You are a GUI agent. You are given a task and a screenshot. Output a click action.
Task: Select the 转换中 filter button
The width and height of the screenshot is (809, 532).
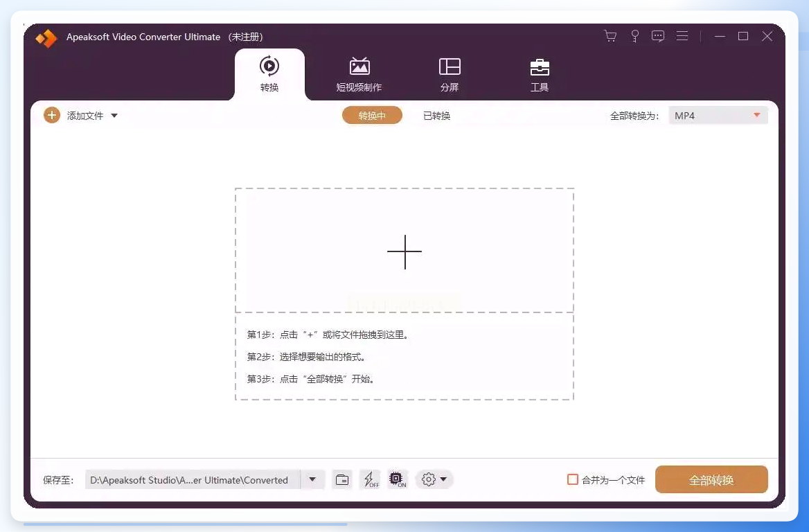[x=372, y=116]
